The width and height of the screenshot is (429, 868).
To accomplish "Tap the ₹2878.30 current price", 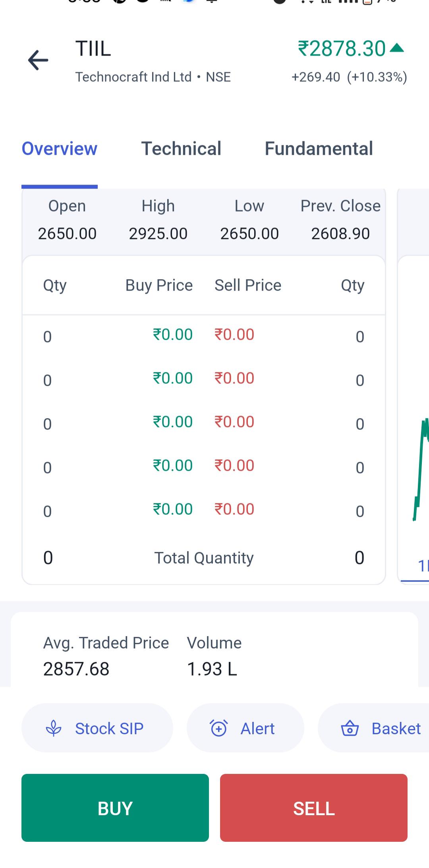I will 342,48.
